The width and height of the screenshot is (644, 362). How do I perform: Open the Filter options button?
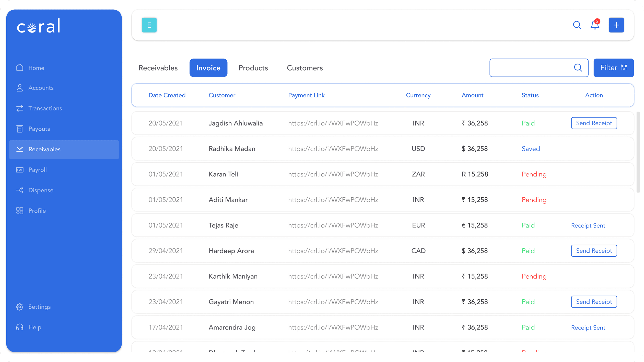point(613,68)
